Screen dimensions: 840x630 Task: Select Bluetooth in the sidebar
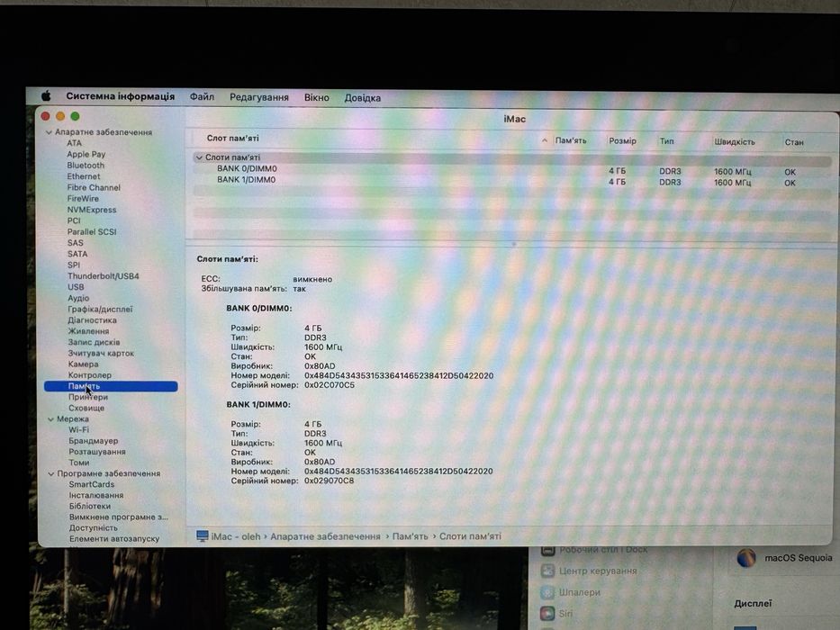click(86, 166)
